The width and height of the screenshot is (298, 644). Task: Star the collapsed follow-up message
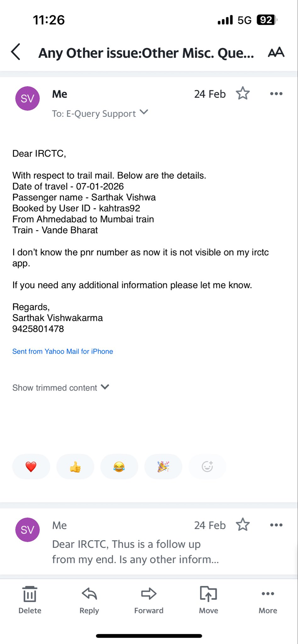[243, 525]
